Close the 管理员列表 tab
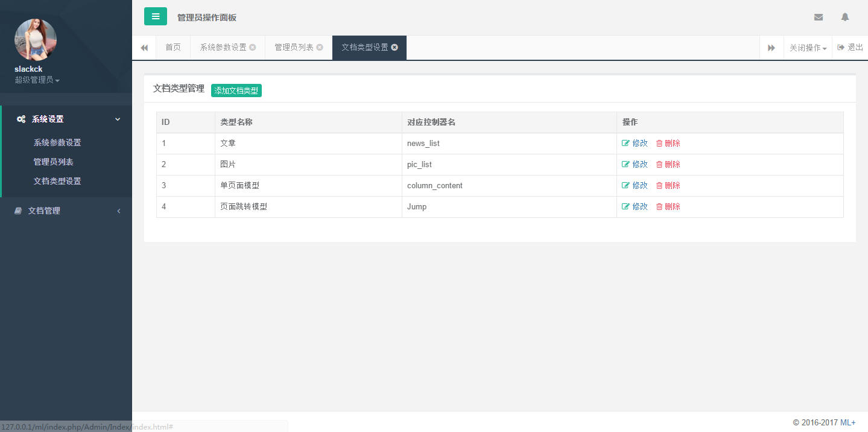 point(320,48)
